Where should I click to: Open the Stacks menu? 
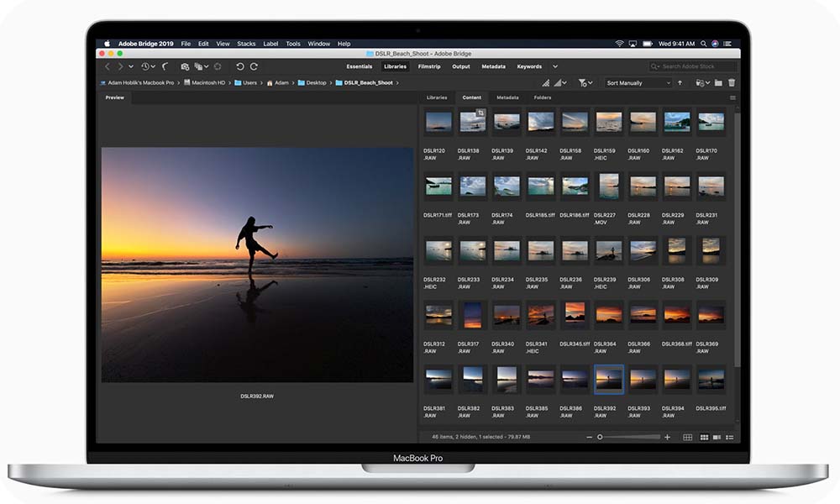[246, 44]
